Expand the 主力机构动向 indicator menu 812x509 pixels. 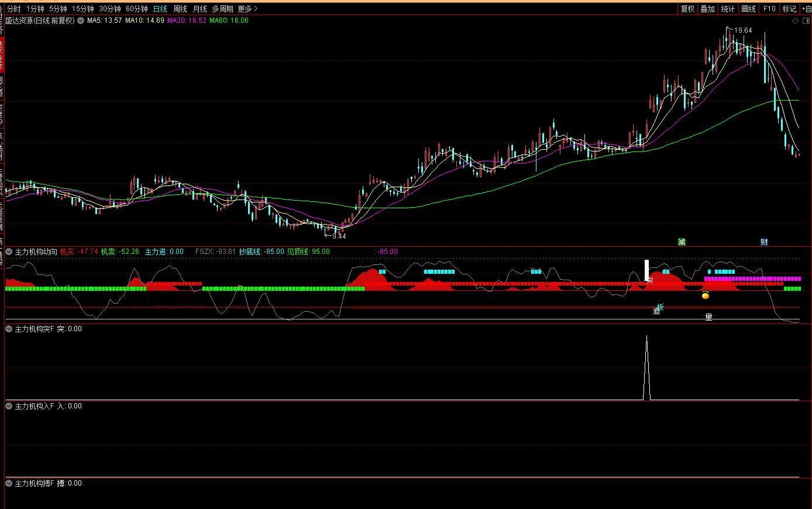click(9, 252)
